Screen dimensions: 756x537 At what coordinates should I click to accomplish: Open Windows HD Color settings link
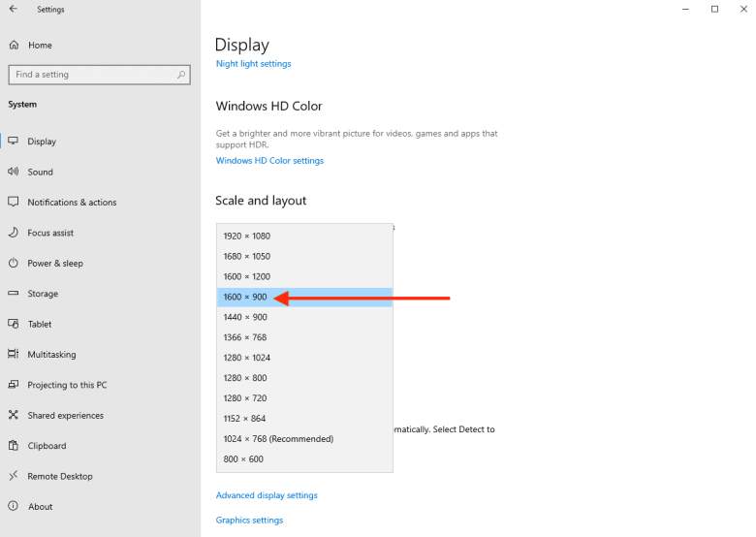pyautogui.click(x=269, y=161)
